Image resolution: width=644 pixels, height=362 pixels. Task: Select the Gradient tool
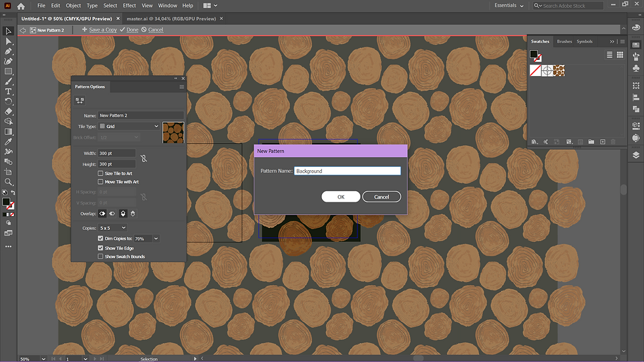(x=8, y=131)
